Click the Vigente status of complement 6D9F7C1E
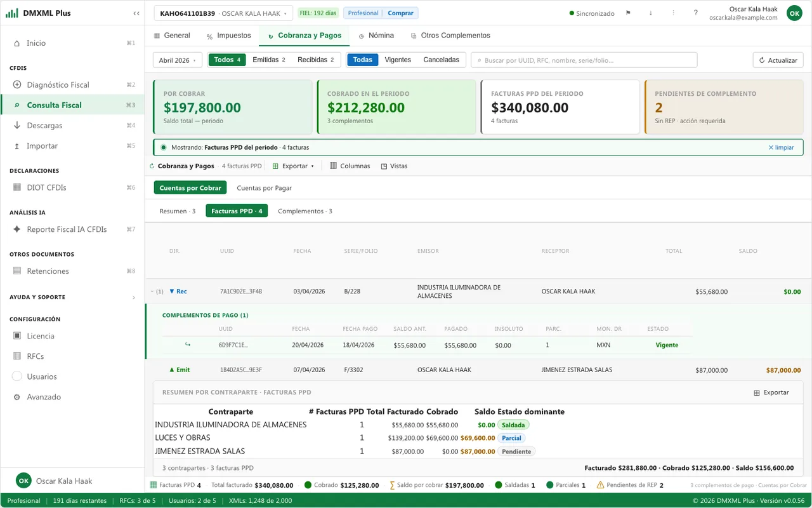The height and width of the screenshot is (508, 812). pos(667,345)
